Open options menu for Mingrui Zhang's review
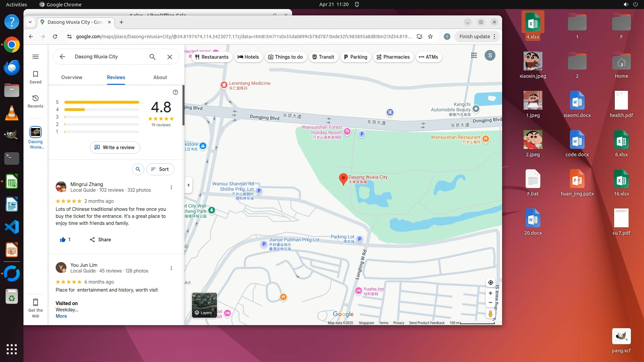 [171, 187]
